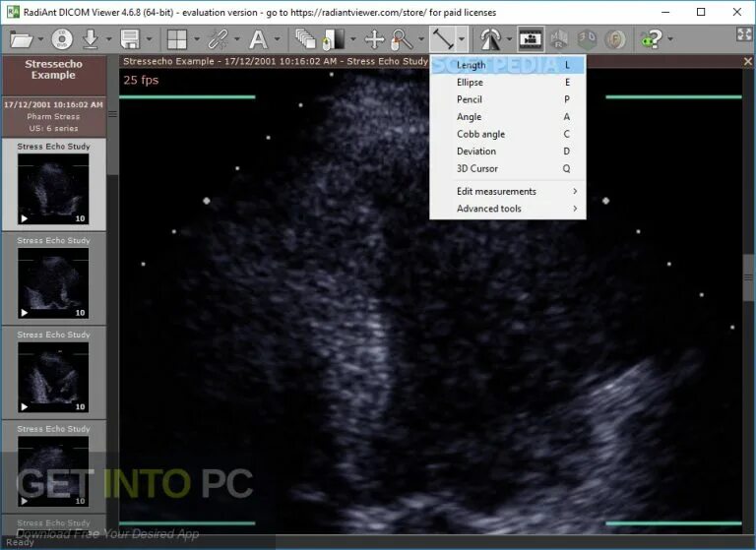
Task: Click the MPR reconstruction icon
Action: 559,39
